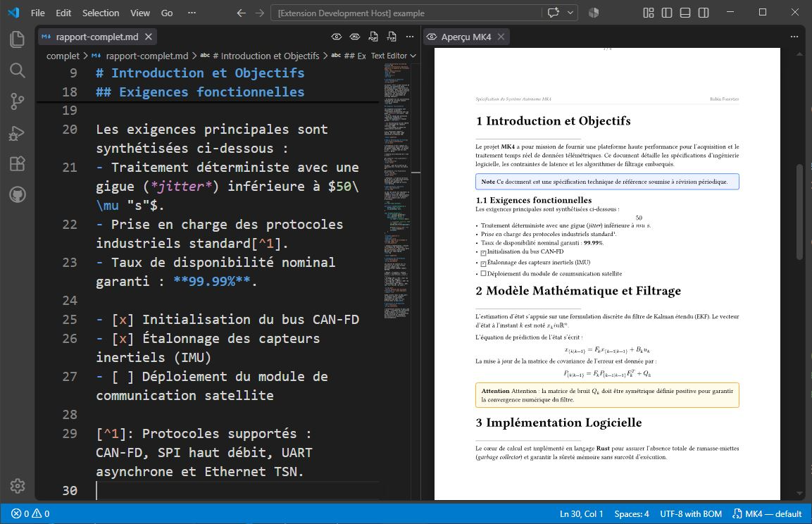The width and height of the screenshot is (812, 524).
Task: Click the '2 Modèle Mathématique et Filtrage' preview heading
Action: coord(578,290)
